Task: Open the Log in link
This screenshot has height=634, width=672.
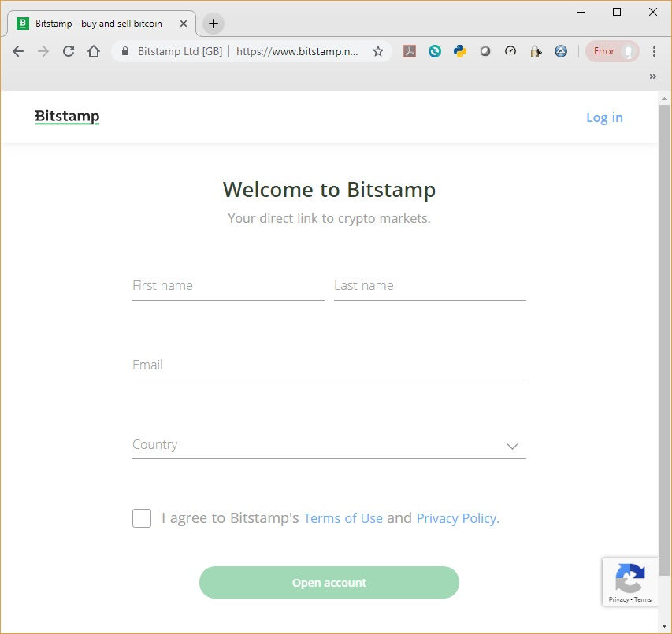Action: (x=604, y=117)
